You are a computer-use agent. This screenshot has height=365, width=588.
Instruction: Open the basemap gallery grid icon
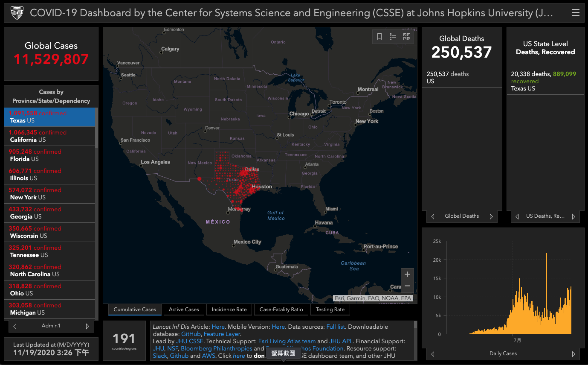tap(407, 37)
